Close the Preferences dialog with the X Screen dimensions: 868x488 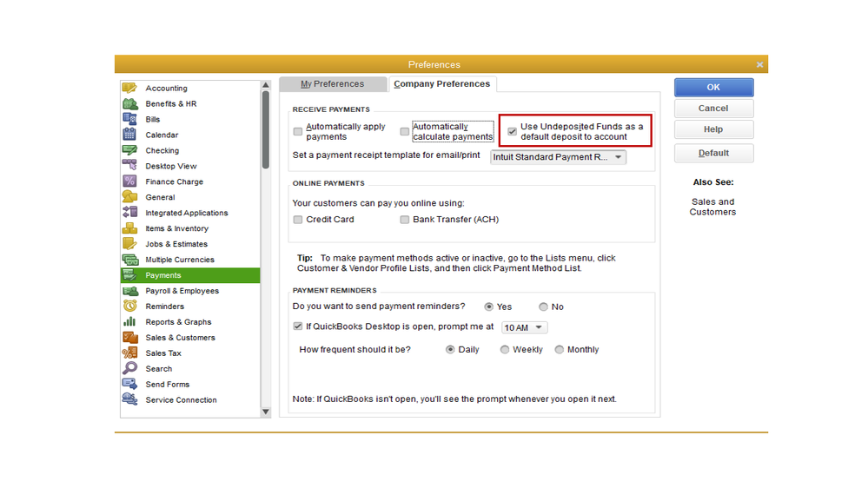pos(759,65)
